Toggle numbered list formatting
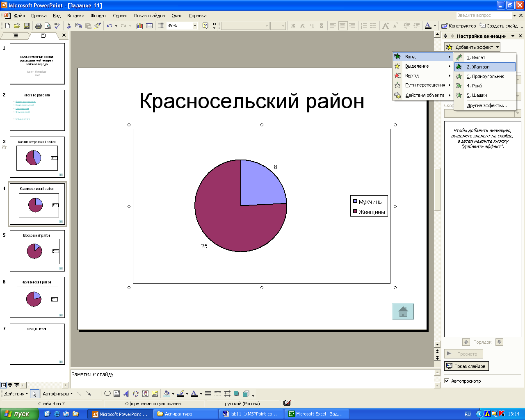The height and width of the screenshot is (420, 525). [364, 26]
